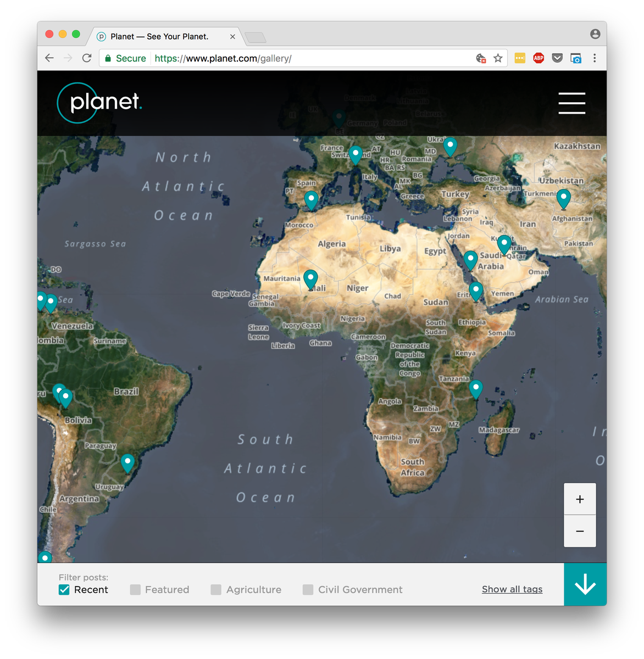Viewport: 644px width, 659px height.
Task: Open the Chrome profile avatar icon
Action: point(595,34)
